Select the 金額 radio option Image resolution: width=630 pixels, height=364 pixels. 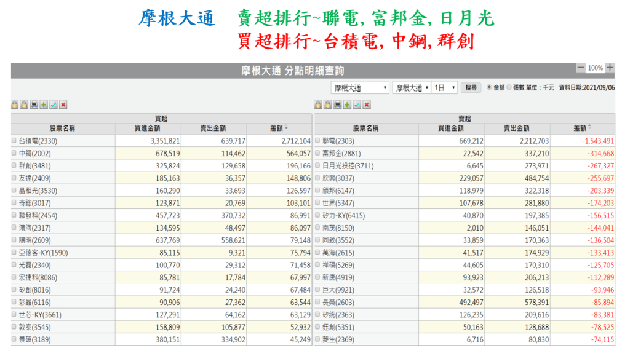tap(489, 87)
